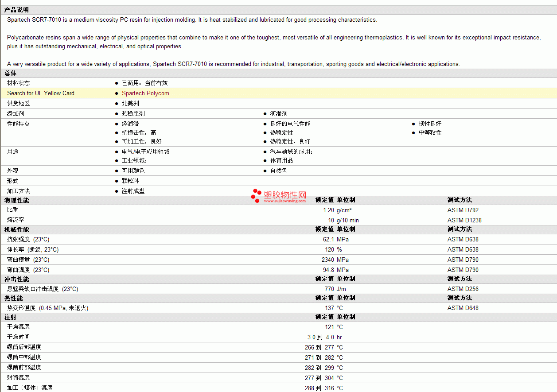Select the "材料状态" row label

coord(19,83)
